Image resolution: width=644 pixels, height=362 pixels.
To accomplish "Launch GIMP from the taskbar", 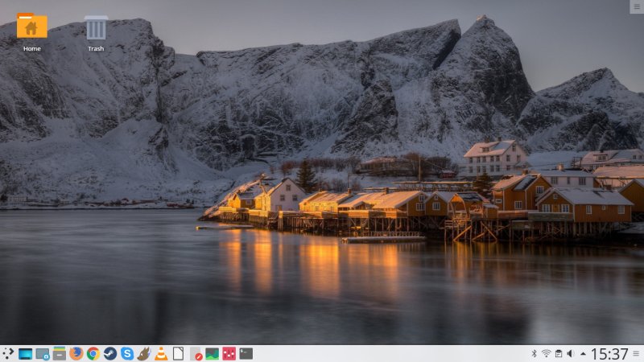I will (144, 354).
